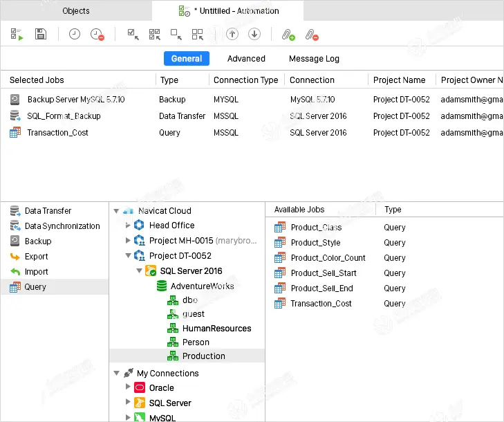
Task: Click the select all jobs toolbar icon
Action: click(x=155, y=34)
